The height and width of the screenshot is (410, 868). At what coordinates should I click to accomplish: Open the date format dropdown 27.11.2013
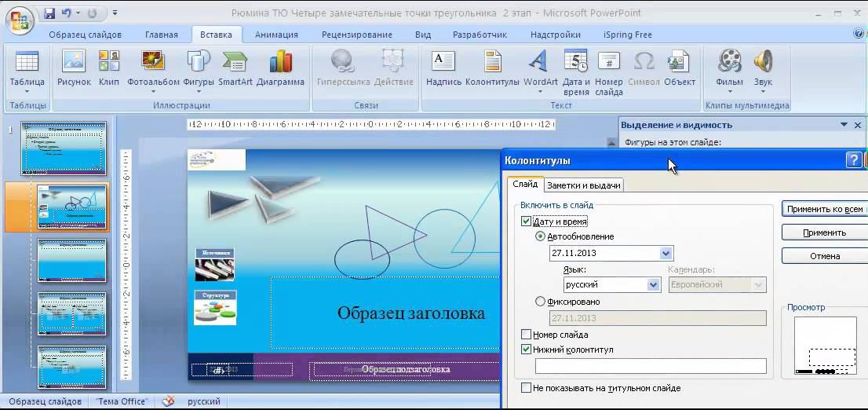[x=666, y=253]
